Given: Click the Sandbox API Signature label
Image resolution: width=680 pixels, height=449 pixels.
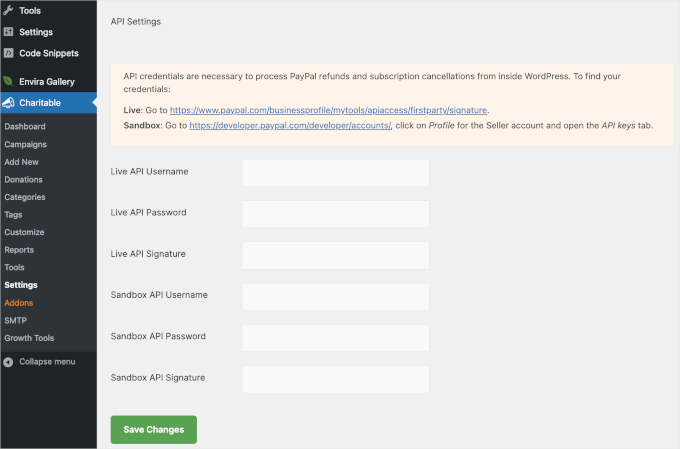Looking at the screenshot, I should [x=158, y=377].
